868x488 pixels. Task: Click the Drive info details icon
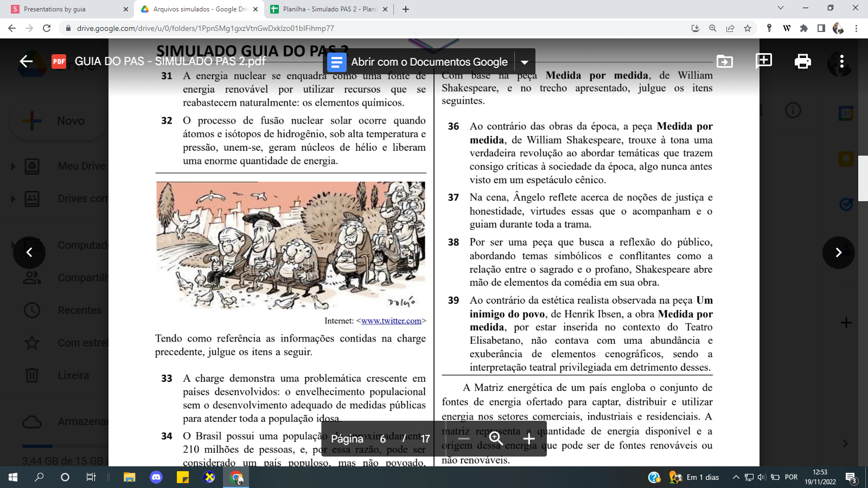[x=793, y=111]
